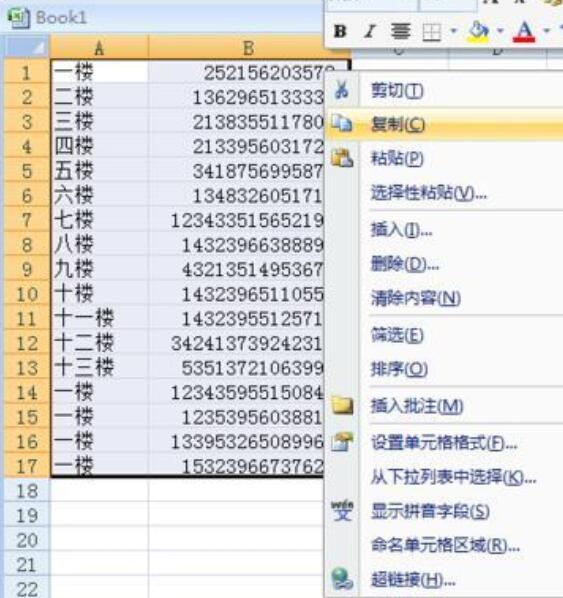Click cell containing 十三楼
Screen dimensions: 563x598
pyautogui.click(x=99, y=368)
